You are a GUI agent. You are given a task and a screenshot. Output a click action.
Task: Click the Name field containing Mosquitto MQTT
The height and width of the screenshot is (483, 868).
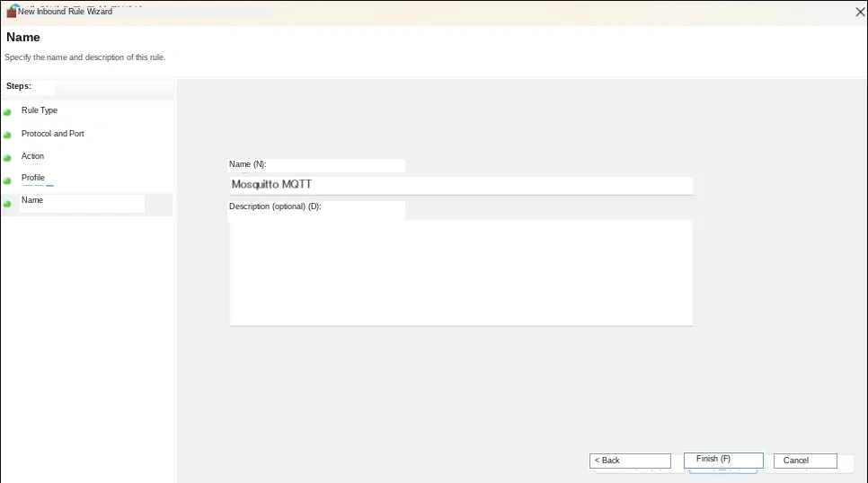(461, 185)
